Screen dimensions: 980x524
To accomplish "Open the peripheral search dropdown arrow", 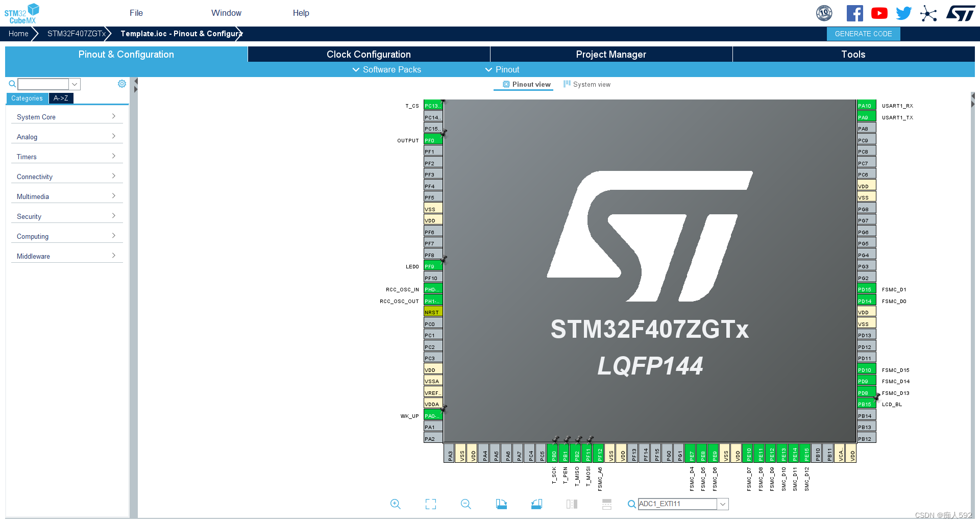I will [75, 84].
